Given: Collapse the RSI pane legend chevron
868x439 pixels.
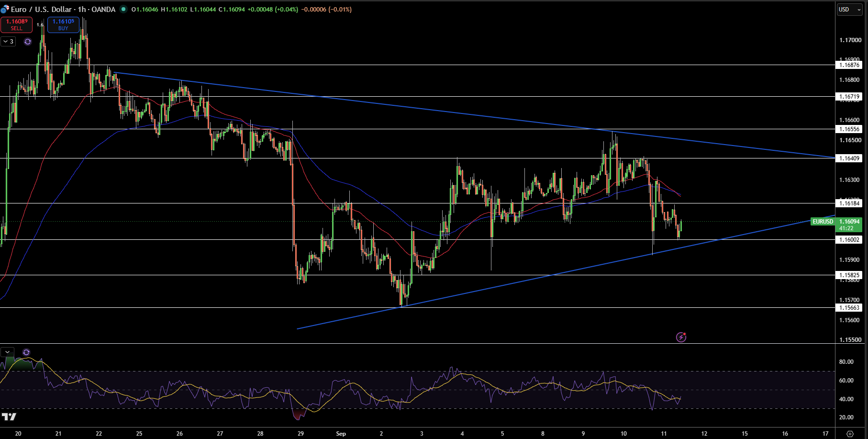Looking at the screenshot, I should 7,352.
